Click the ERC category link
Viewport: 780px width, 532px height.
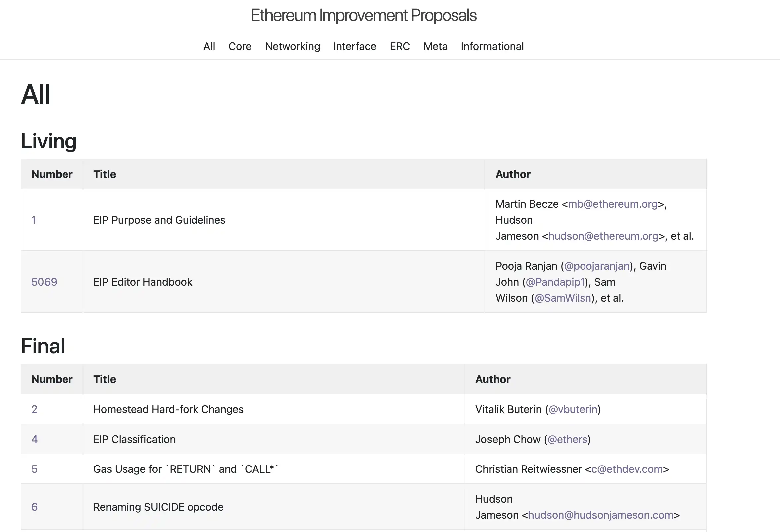(401, 46)
